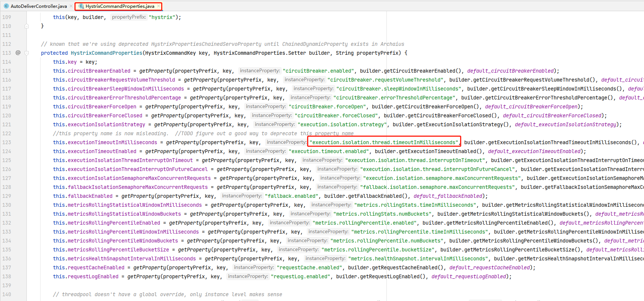
Task: Click this.circuitBreakerEnabled field on line 115
Action: point(92,71)
